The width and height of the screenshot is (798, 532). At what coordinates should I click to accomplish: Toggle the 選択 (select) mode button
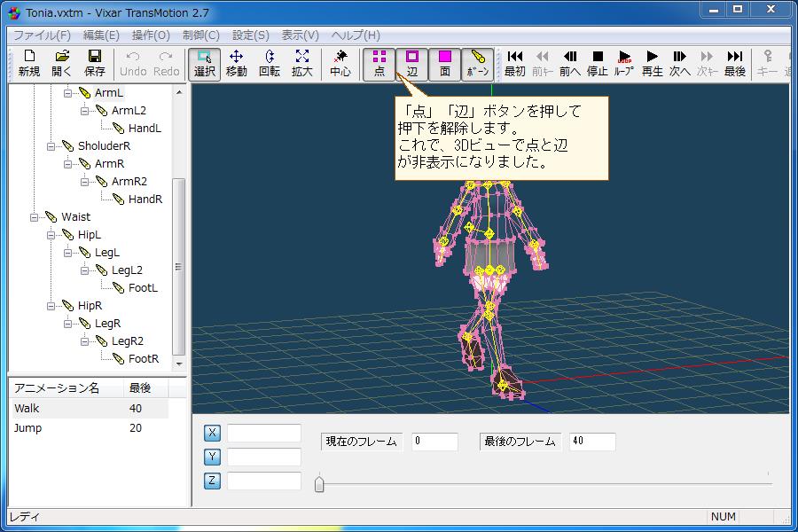pyautogui.click(x=202, y=62)
